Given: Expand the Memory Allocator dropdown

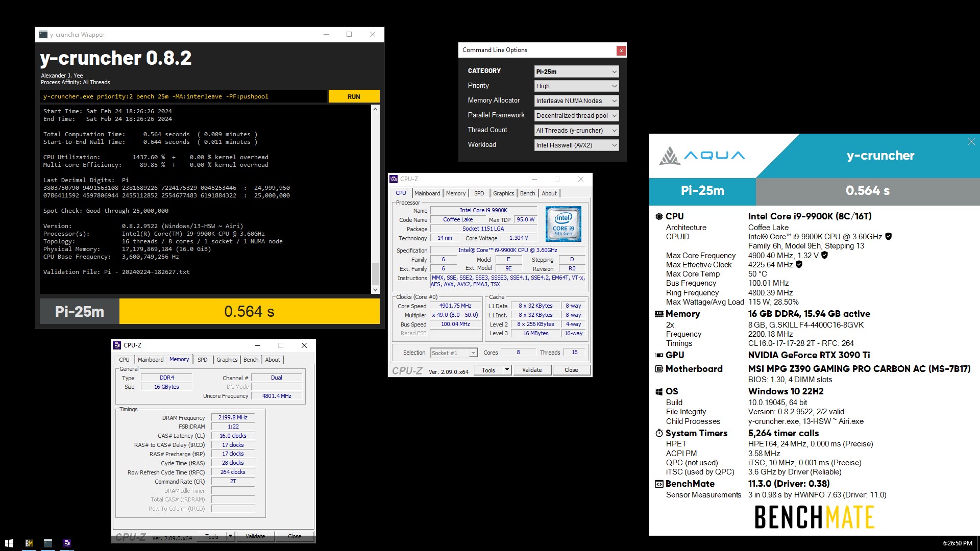Looking at the screenshot, I should pyautogui.click(x=576, y=101).
